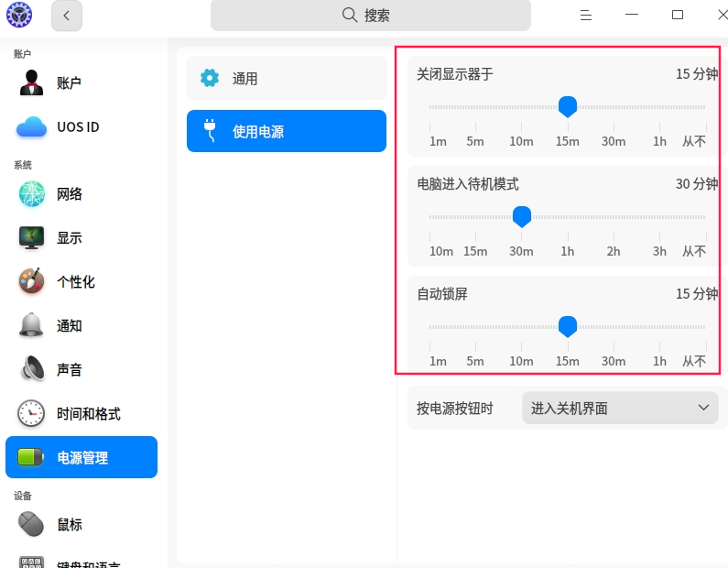Click the 30 分钟 value beside 电脑进入待机模式
Screen dimensions: 728x568
697,184
